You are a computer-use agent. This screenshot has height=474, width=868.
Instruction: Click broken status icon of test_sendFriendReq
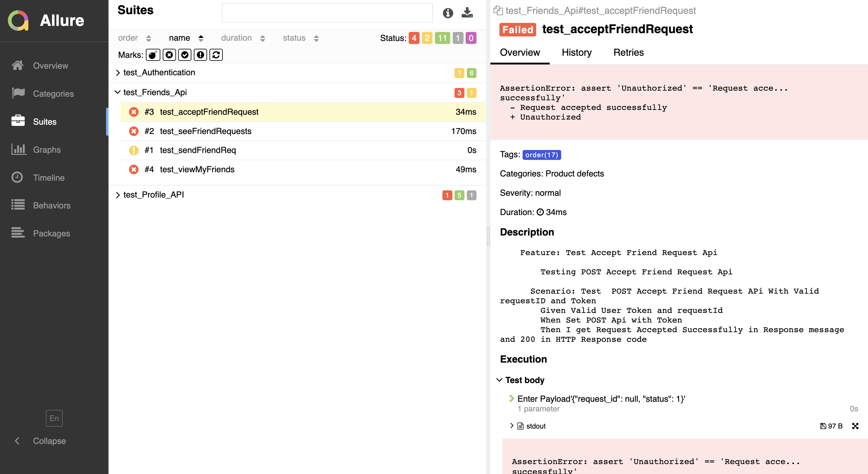pyautogui.click(x=134, y=150)
